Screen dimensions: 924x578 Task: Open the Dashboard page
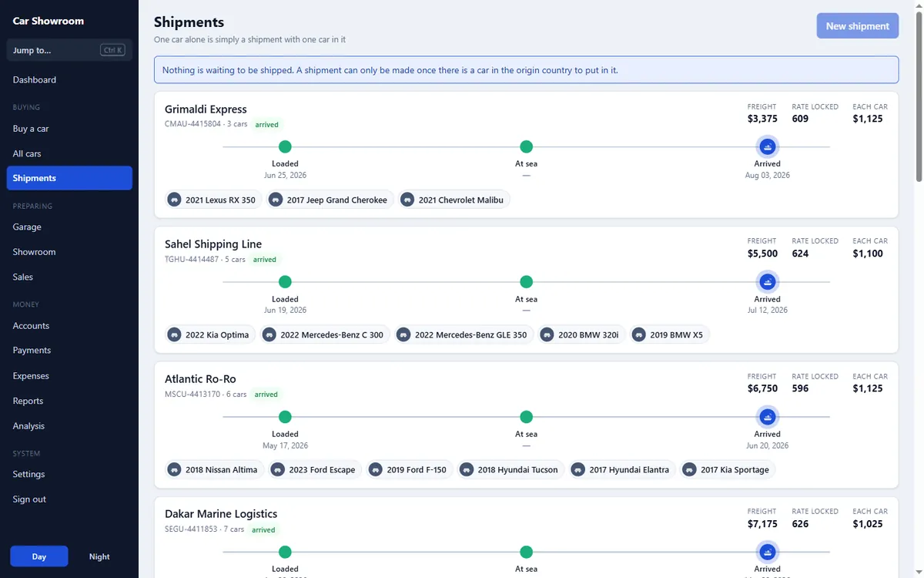(x=69, y=79)
